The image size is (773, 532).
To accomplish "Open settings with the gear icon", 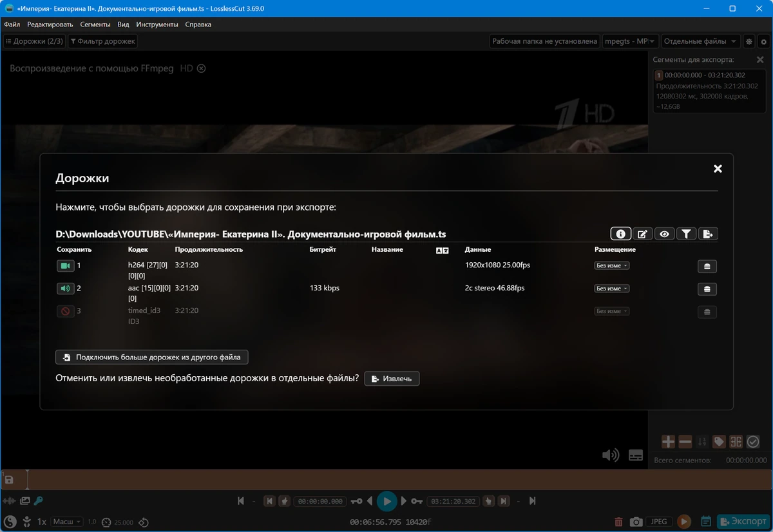I will (764, 41).
